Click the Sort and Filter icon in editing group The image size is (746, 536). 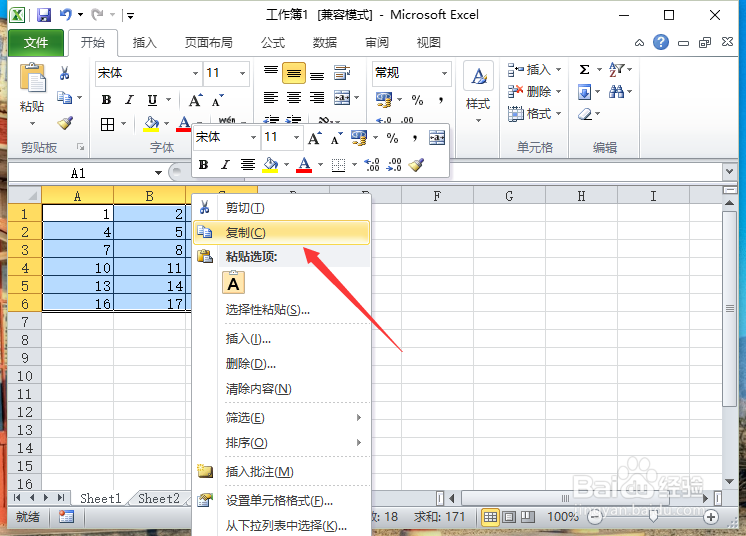(x=617, y=69)
